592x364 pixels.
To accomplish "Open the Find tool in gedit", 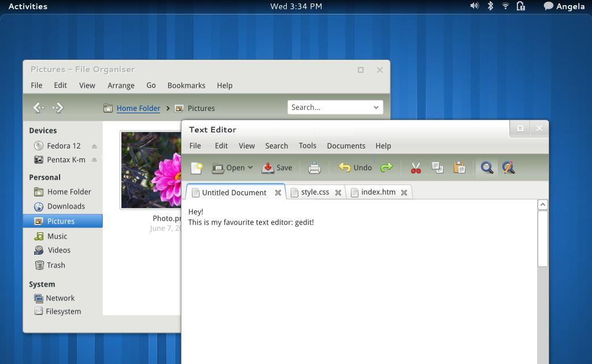I will point(487,167).
